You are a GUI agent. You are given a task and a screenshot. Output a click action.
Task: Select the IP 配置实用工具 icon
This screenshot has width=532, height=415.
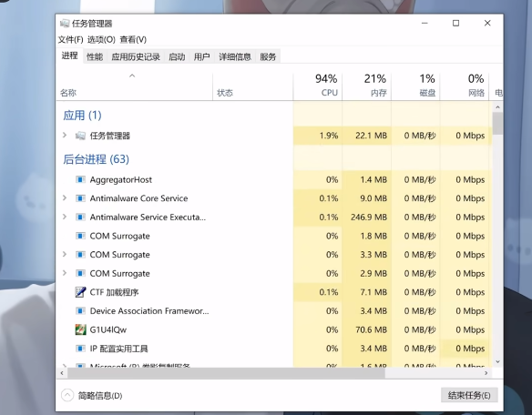(x=80, y=349)
